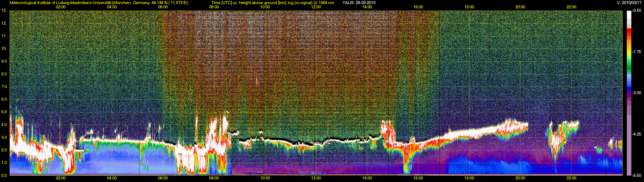644x182 pixels.
Task: Click the 9.0 height axis label
Action: [x=4, y=61]
